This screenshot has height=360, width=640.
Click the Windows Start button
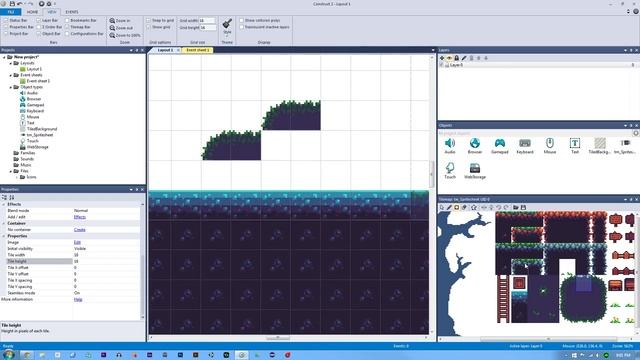click(x=9, y=355)
